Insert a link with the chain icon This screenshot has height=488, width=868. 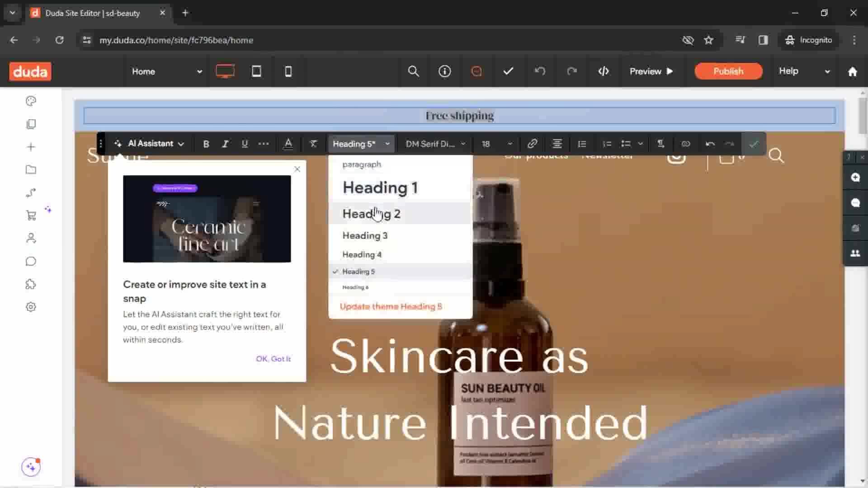(x=532, y=144)
